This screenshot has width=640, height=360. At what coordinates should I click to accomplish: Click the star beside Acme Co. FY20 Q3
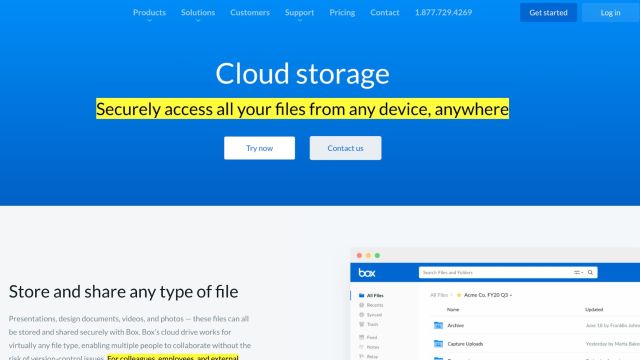pos(459,295)
